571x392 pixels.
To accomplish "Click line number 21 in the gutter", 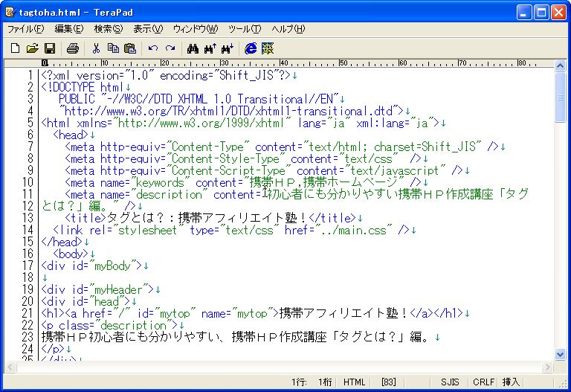I will [x=28, y=313].
